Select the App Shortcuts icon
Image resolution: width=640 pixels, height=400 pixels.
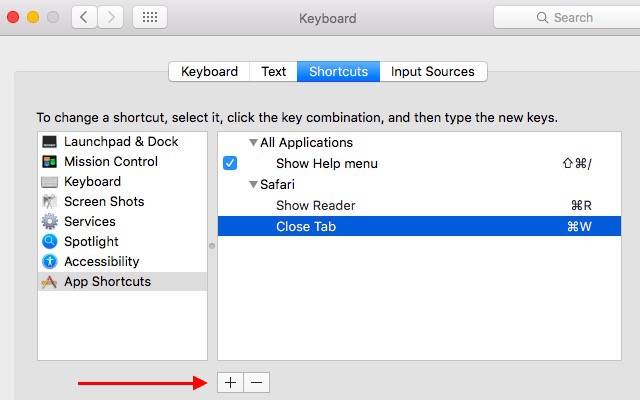pos(49,282)
